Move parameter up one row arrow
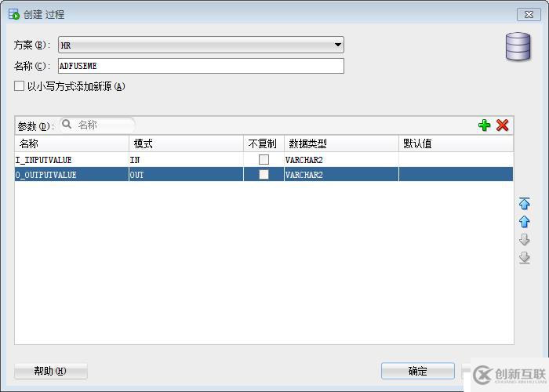This screenshot has height=392, width=549. click(524, 221)
